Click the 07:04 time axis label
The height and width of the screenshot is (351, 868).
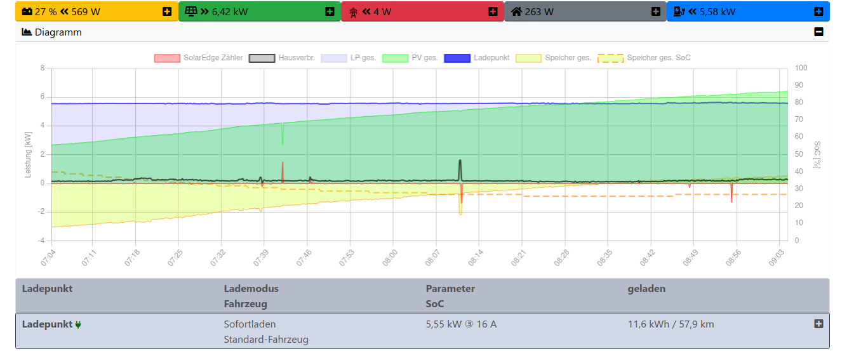point(48,257)
